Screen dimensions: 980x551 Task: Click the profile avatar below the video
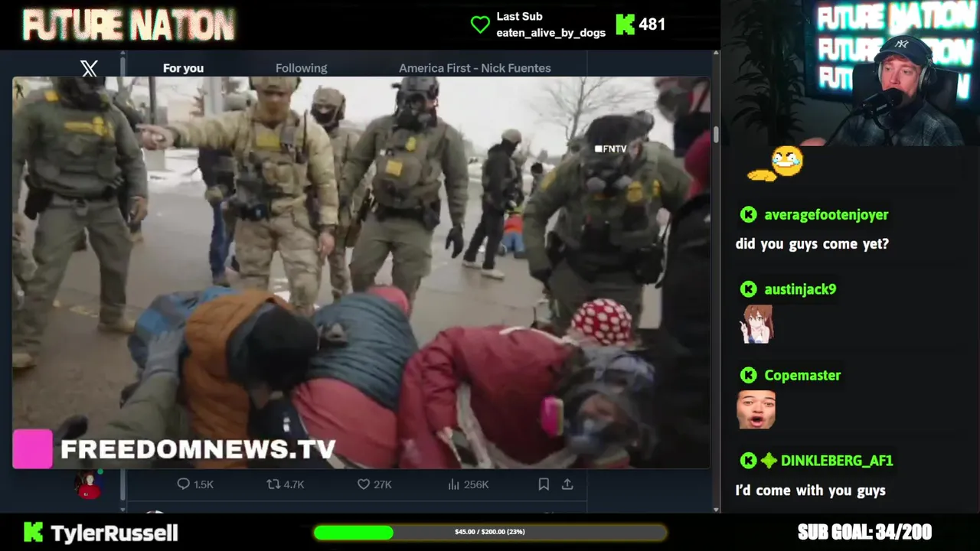pyautogui.click(x=89, y=485)
